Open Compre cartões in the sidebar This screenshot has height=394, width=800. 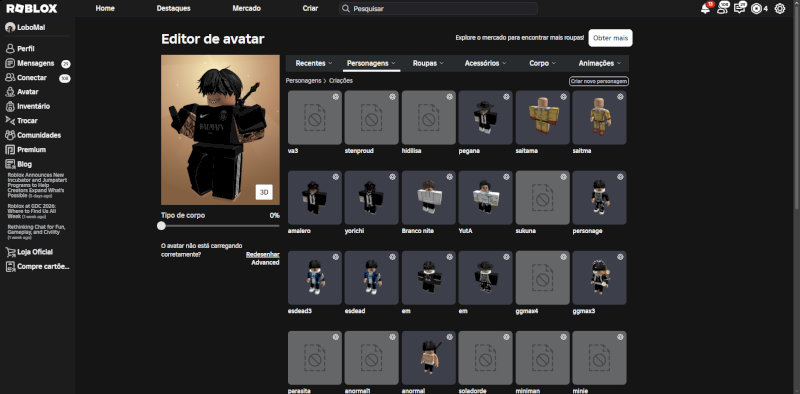(x=38, y=266)
